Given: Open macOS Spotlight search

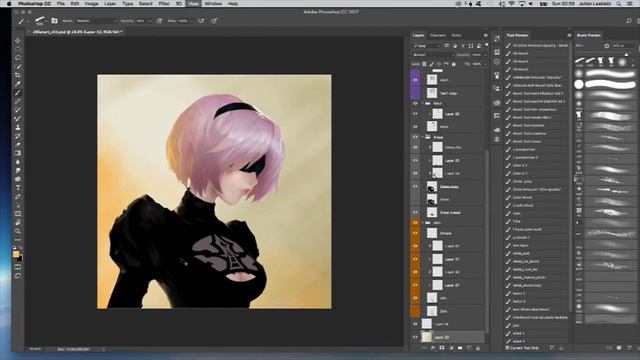Looking at the screenshot, I should click(x=619, y=4).
